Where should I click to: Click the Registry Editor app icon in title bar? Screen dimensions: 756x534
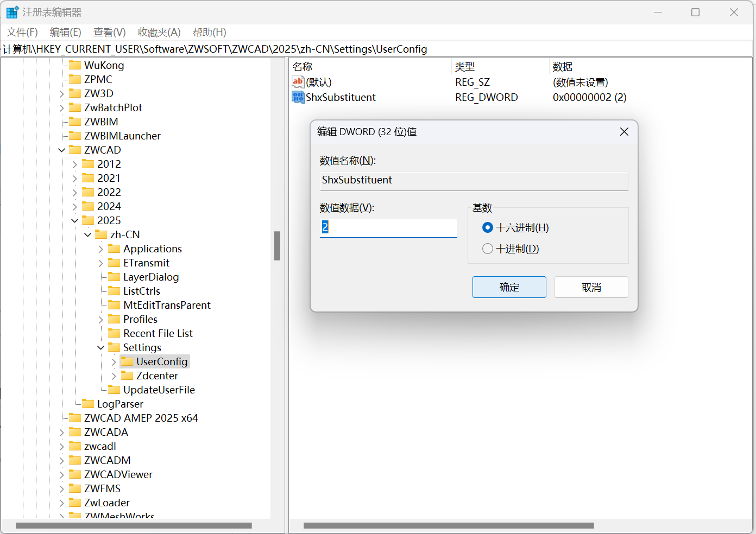12,12
